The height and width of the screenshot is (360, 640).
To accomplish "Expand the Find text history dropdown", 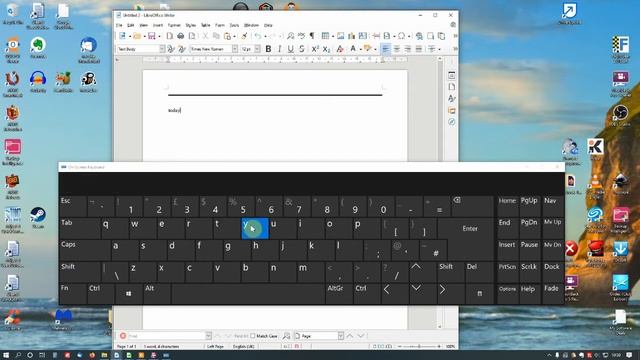I will (x=208, y=336).
